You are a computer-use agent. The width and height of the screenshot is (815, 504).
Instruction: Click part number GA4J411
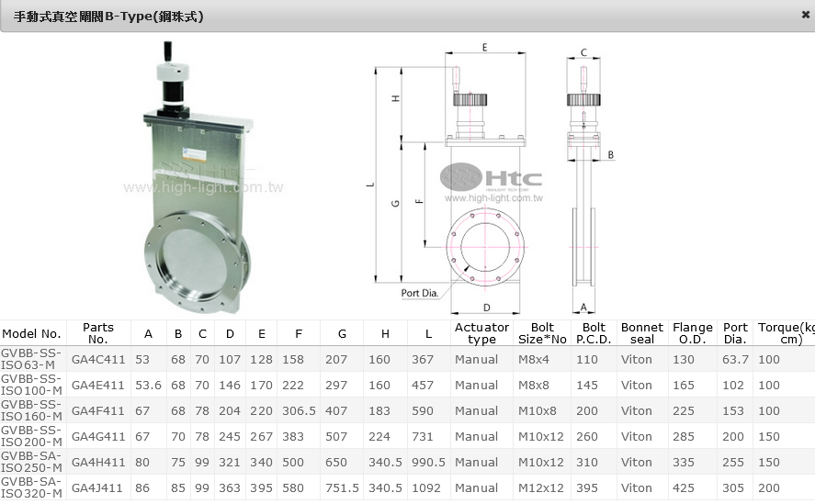tap(98, 487)
